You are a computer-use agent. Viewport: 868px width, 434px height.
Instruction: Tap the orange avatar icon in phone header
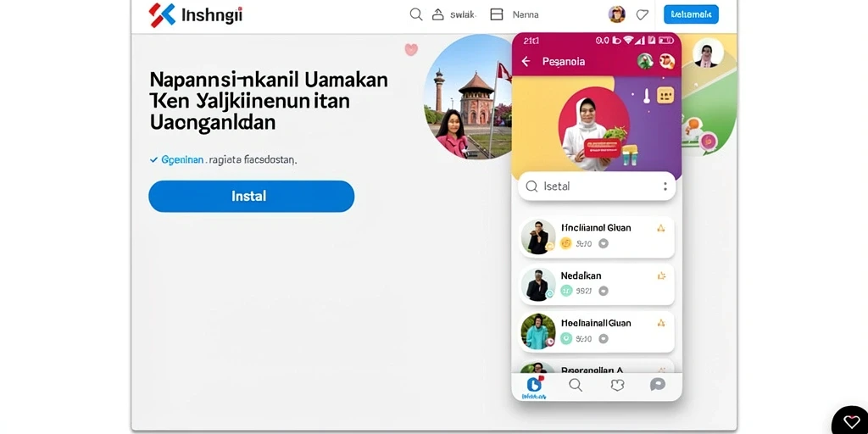[x=667, y=61]
